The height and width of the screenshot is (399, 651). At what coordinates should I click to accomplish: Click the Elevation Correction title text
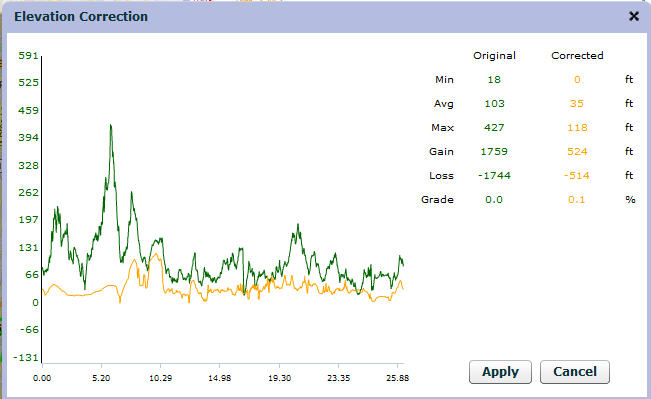pos(81,17)
